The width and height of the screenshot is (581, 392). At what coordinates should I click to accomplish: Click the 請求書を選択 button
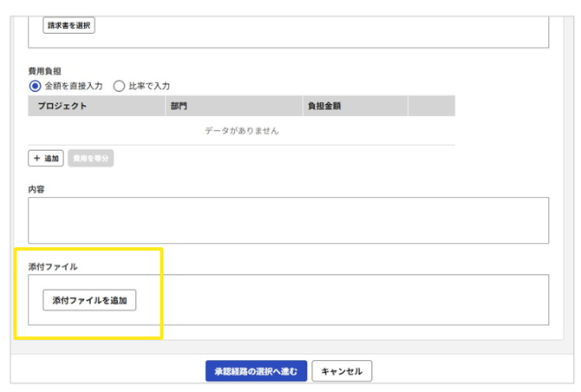(x=69, y=25)
